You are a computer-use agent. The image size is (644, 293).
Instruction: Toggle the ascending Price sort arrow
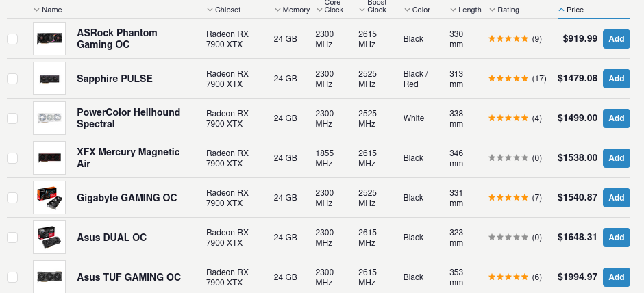coord(562,10)
